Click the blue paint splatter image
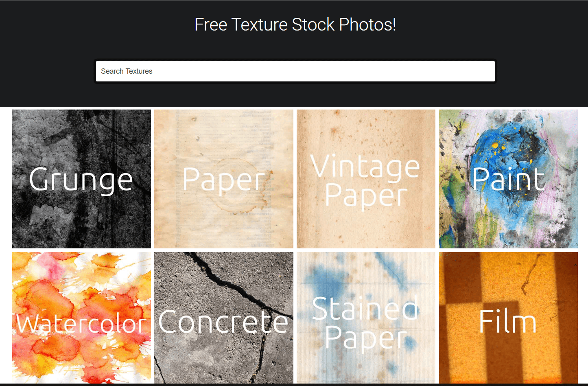Image resolution: width=588 pixels, height=386 pixels. [x=508, y=179]
